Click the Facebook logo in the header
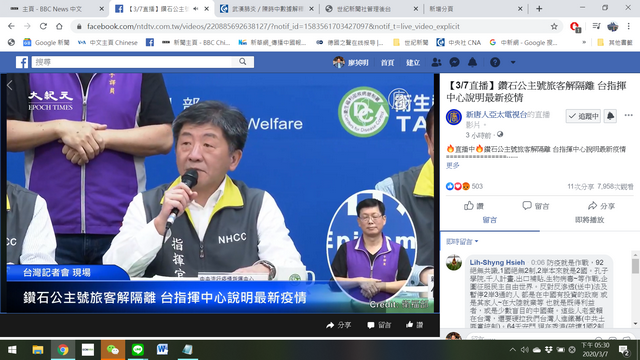 22,62
